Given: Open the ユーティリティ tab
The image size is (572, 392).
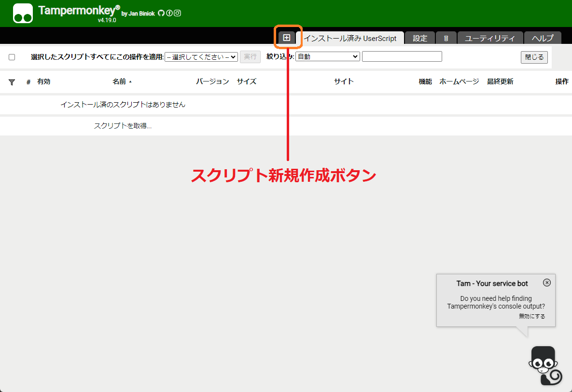Looking at the screenshot, I should tap(490, 38).
